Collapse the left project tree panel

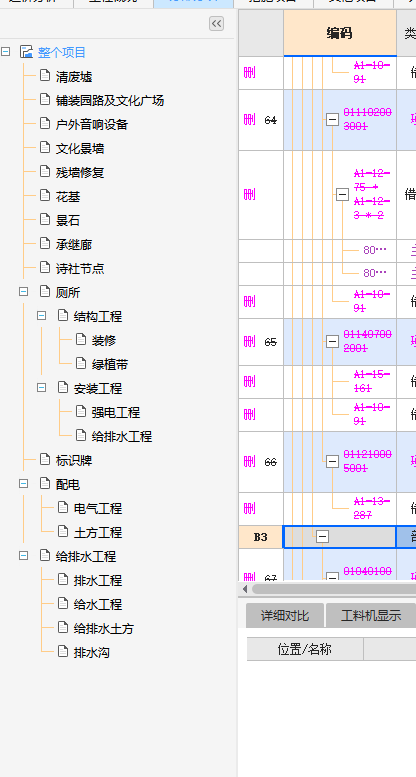pyautogui.click(x=216, y=23)
